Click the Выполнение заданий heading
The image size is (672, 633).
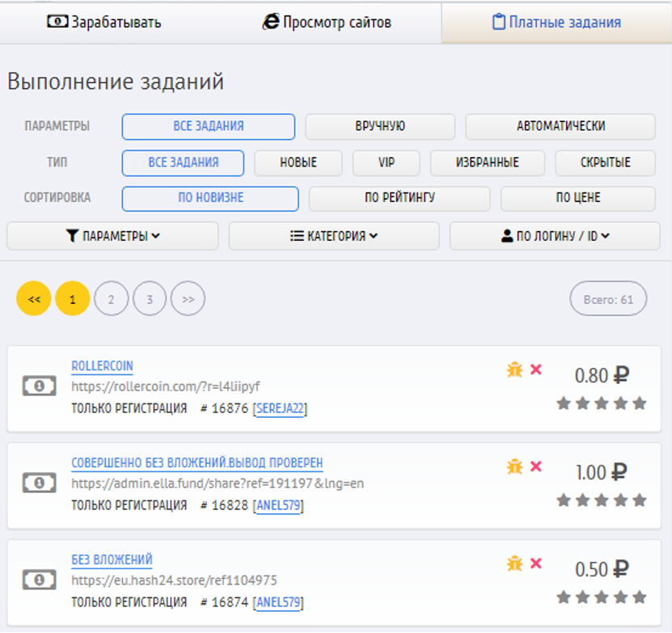point(116,82)
